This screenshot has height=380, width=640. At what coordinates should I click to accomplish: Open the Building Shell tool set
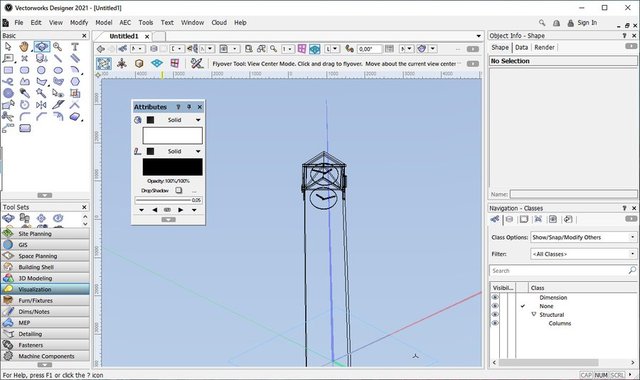point(45,267)
